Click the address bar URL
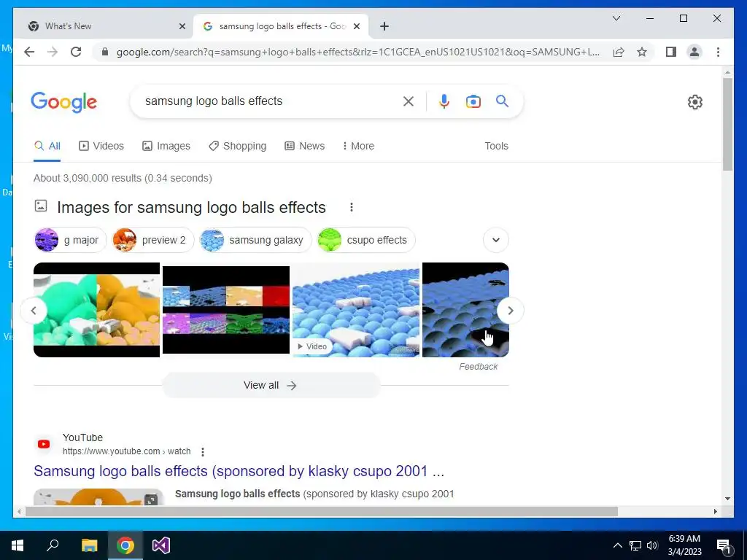Viewport: 747px width, 560px height. (357, 52)
